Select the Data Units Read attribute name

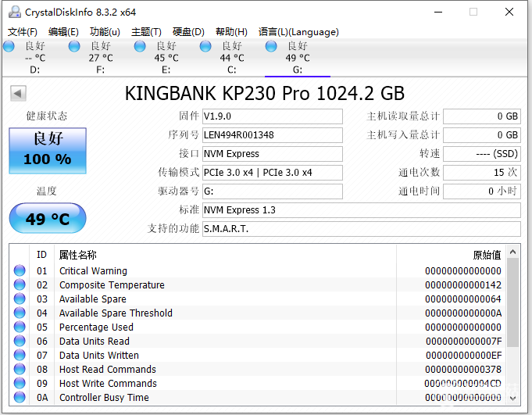point(95,341)
